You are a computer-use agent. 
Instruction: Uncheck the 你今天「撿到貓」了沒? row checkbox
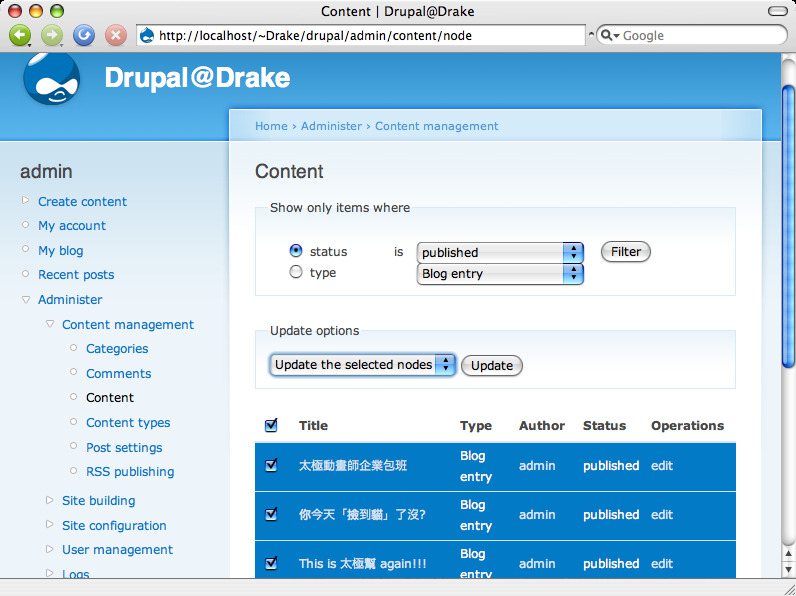[x=272, y=514]
